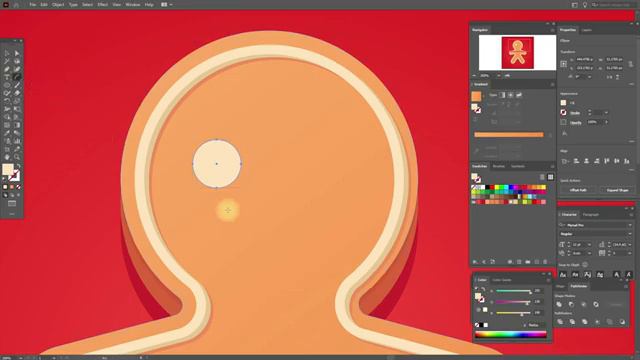Swap fill and stroke arrow in toolbar
The height and width of the screenshot is (360, 640).
18,166
